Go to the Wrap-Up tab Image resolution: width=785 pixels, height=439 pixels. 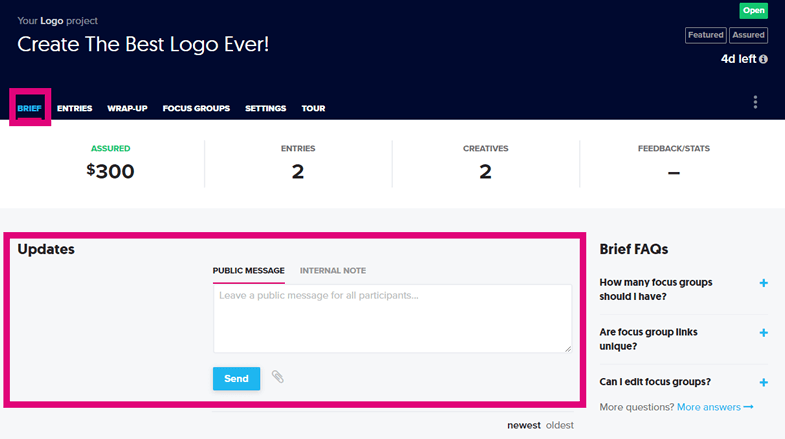127,108
